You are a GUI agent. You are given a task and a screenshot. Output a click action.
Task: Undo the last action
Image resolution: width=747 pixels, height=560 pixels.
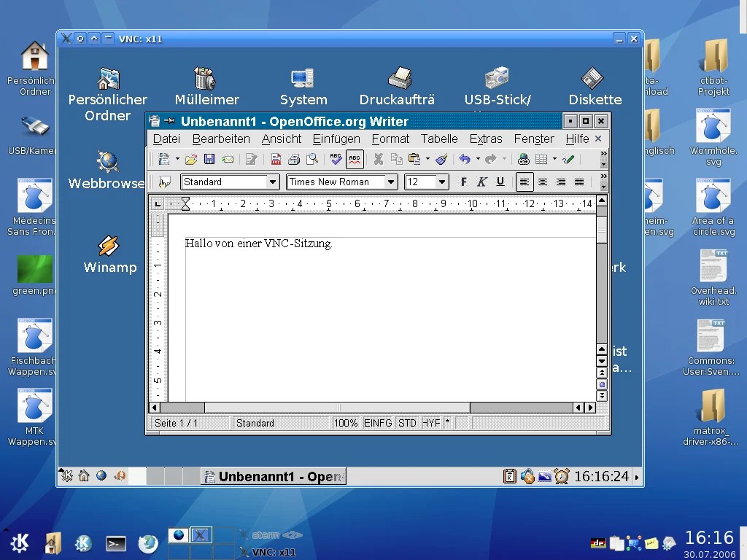point(466,159)
